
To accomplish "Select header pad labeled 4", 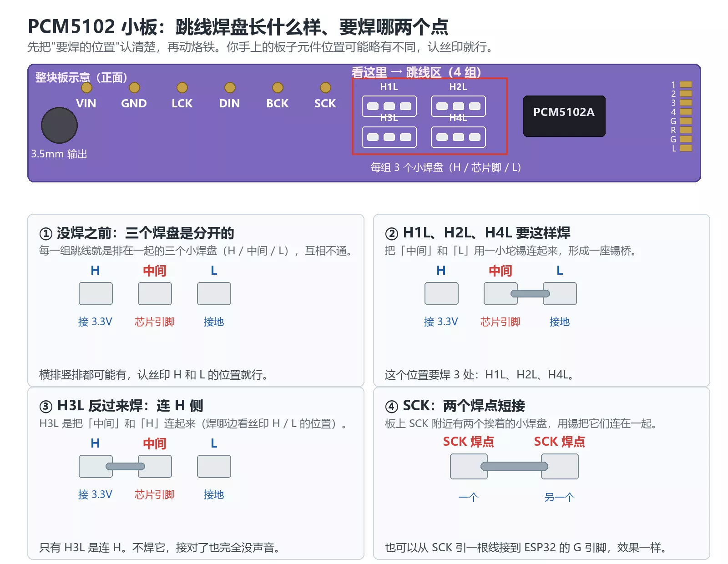I will [686, 111].
